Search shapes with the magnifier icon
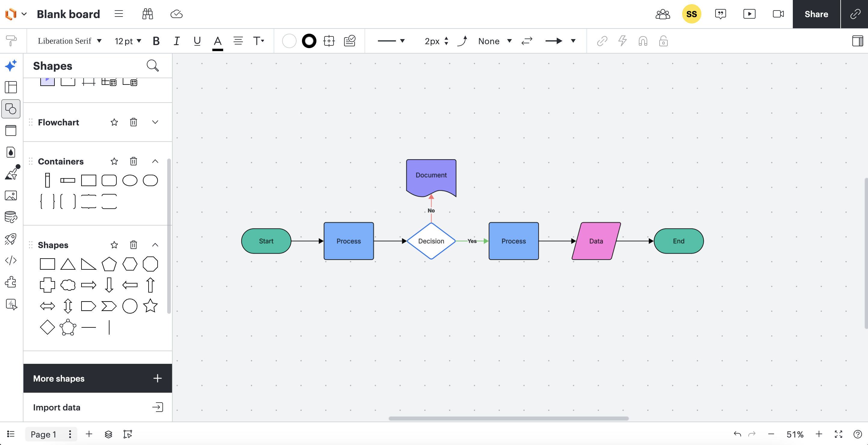 tap(153, 65)
